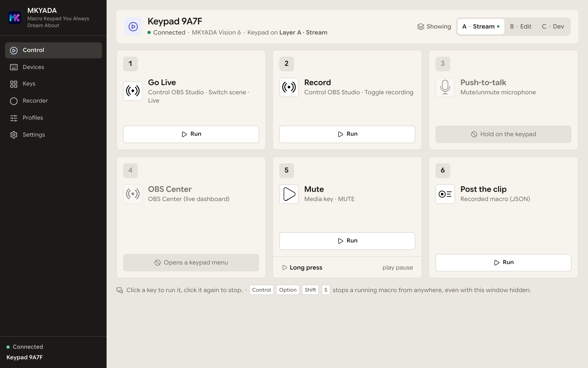Open Profiles in the sidebar
The width and height of the screenshot is (588, 368).
click(x=53, y=118)
